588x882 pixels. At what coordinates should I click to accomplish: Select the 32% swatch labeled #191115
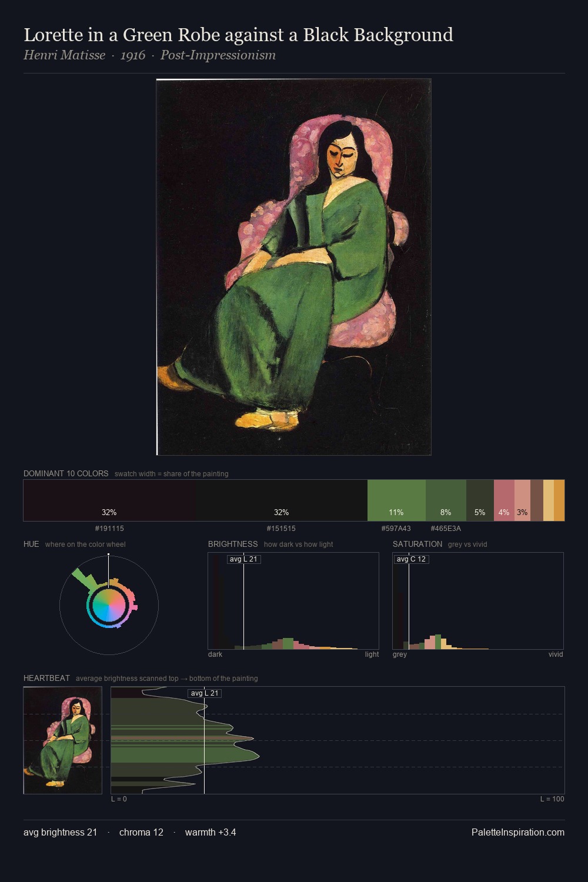[x=109, y=500]
